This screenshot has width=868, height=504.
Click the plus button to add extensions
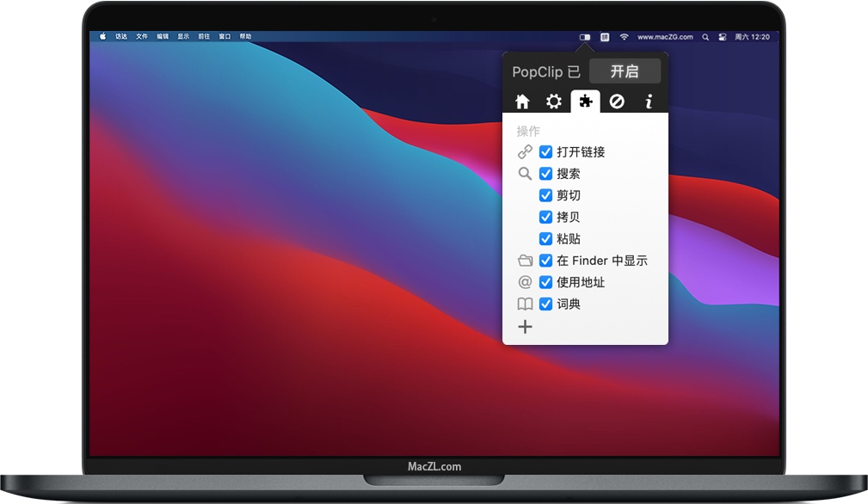(525, 327)
